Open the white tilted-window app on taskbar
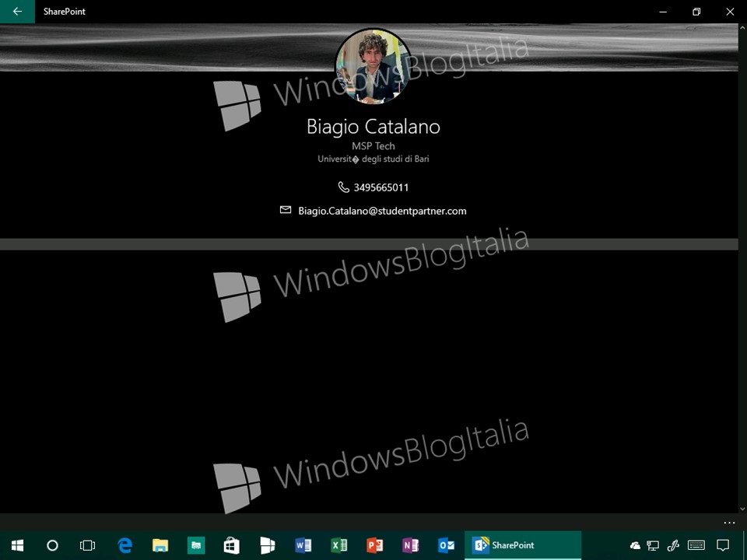The image size is (747, 560). pos(267,545)
